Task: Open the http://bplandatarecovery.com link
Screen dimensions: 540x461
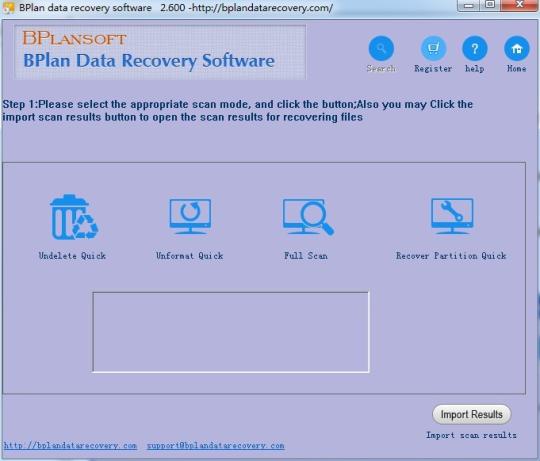Action: tap(70, 446)
